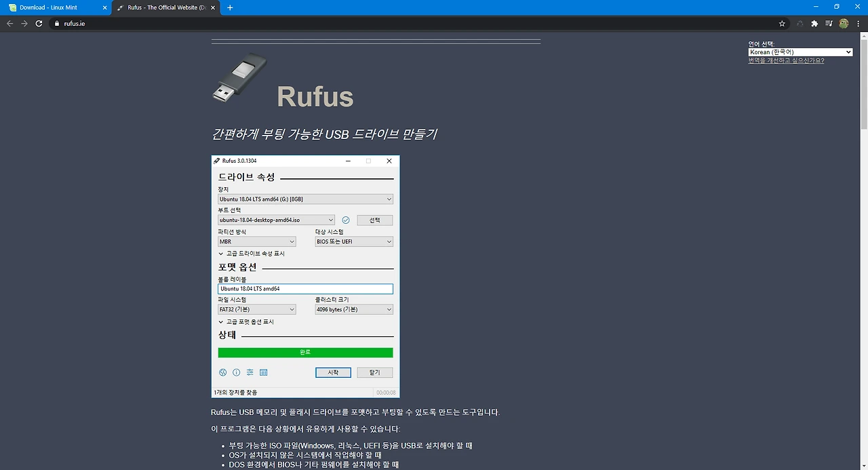Click the Rufus USB drive logo image
The height and width of the screenshot is (470, 868).
[239, 79]
